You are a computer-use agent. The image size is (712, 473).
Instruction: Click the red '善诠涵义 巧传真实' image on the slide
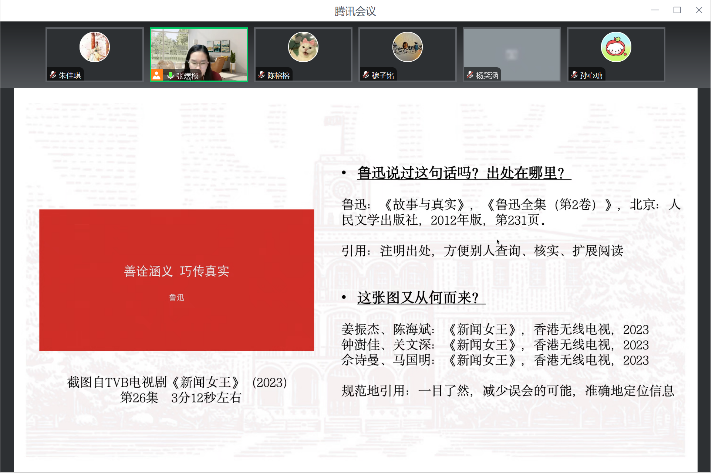click(175, 281)
